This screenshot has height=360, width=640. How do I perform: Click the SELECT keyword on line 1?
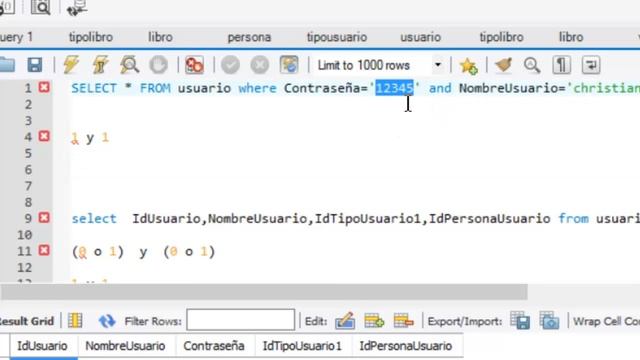coord(94,88)
